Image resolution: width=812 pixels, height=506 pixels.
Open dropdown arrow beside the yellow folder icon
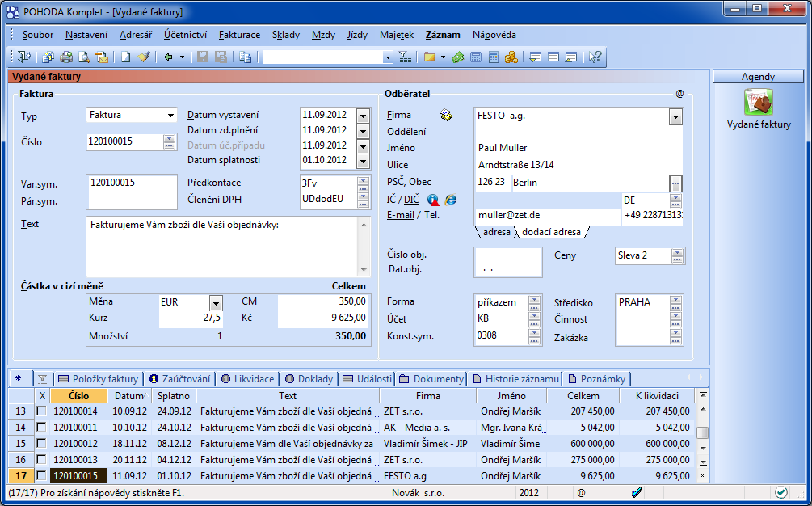click(444, 57)
